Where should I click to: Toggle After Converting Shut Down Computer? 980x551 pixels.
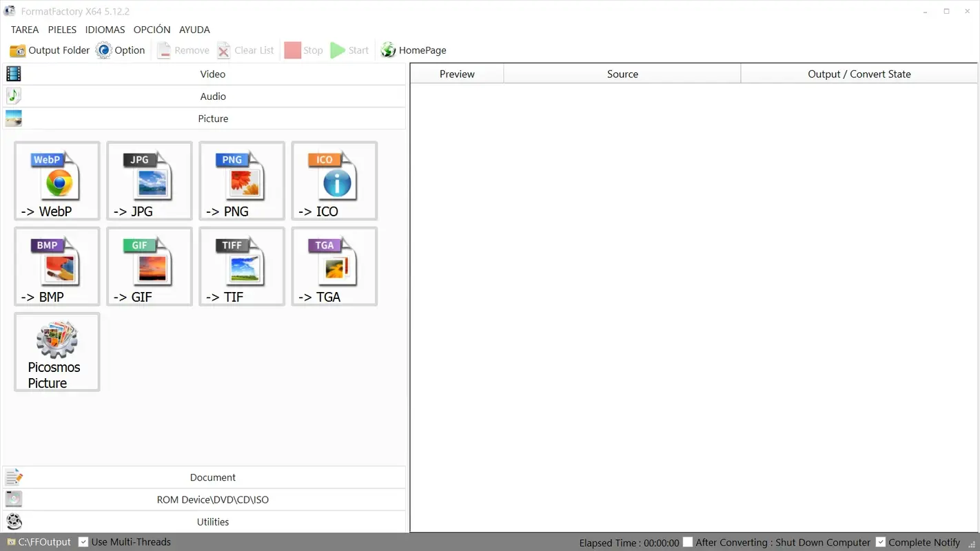coord(687,542)
